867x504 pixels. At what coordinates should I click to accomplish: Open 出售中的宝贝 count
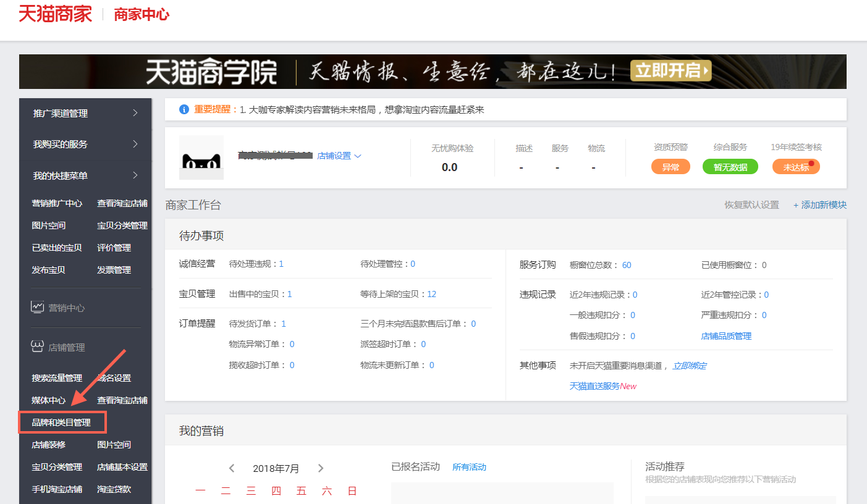tap(289, 294)
